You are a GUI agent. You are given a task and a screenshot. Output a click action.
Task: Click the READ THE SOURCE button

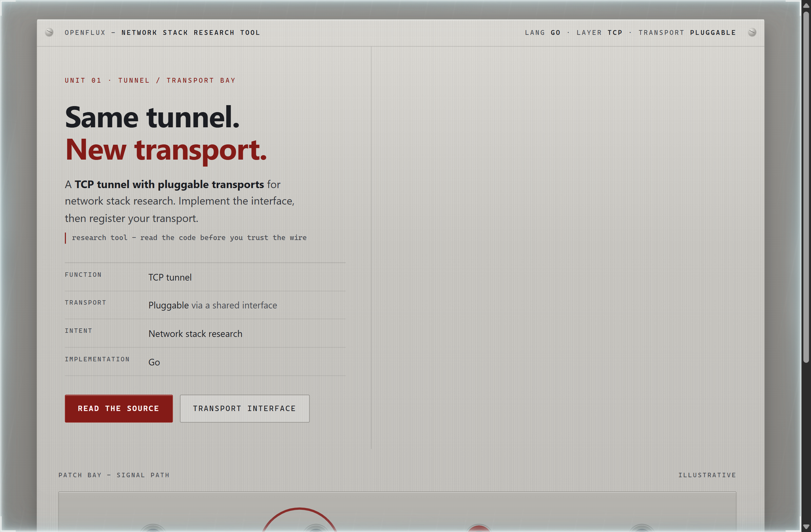(118, 408)
